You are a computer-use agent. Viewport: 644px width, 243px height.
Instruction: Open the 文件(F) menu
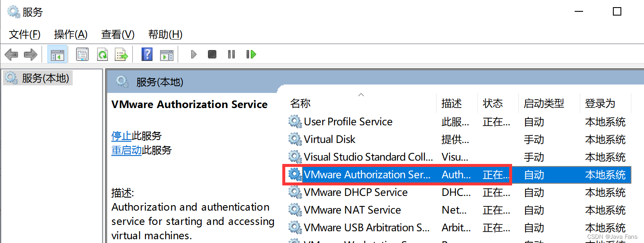(25, 34)
